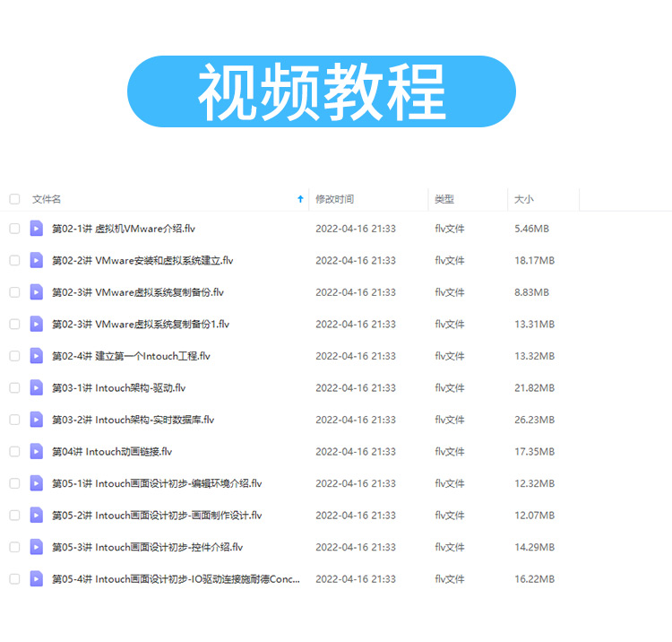Image resolution: width=672 pixels, height=642 pixels.
Task: Open file 第02-4讲 建立第一个Intouch工程.flv
Action: tap(131, 356)
